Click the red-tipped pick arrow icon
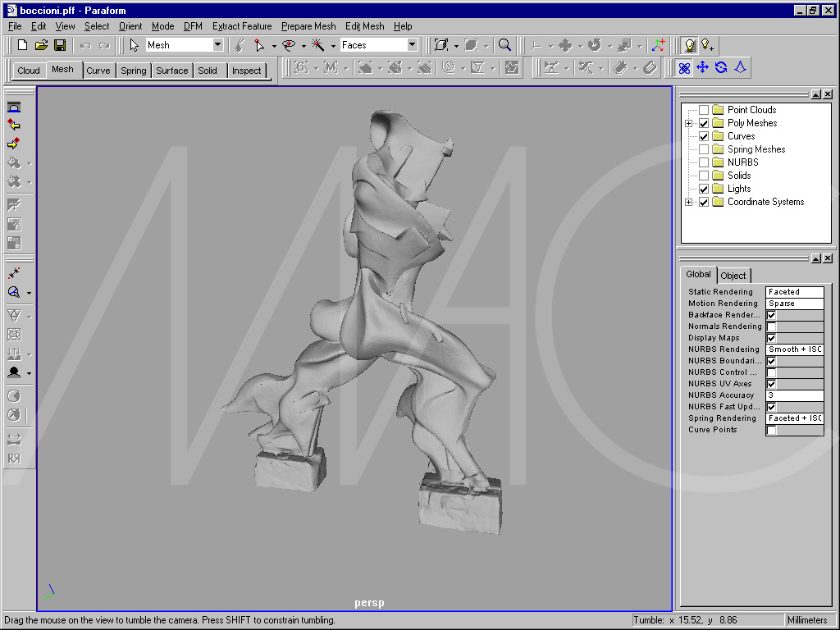 (x=259, y=46)
